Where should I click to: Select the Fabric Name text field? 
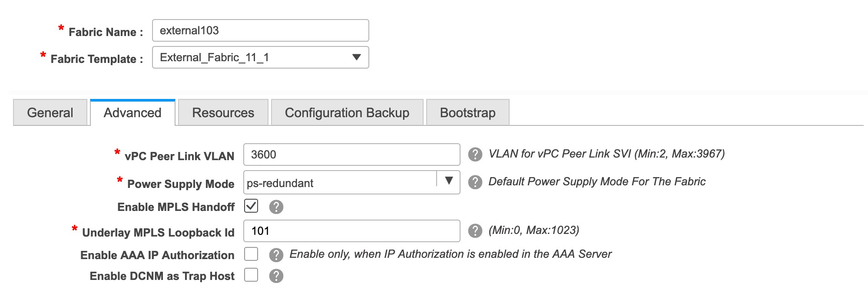260,30
